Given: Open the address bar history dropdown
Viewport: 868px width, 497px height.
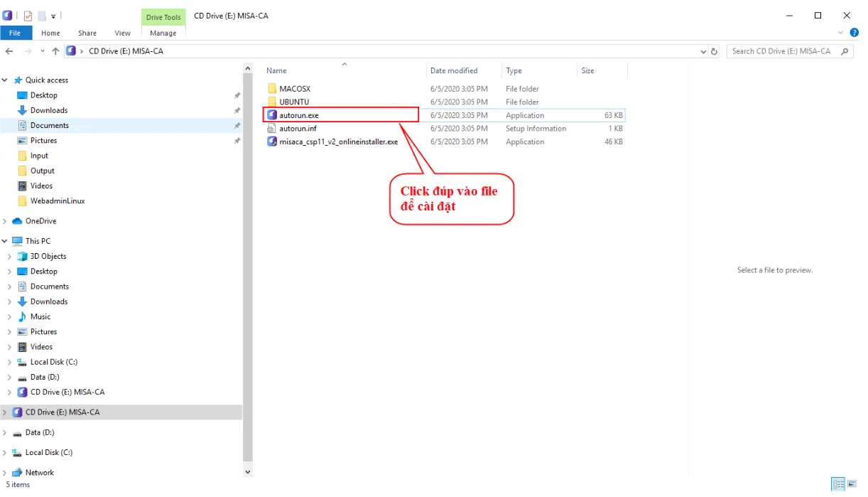Looking at the screenshot, I should [703, 51].
